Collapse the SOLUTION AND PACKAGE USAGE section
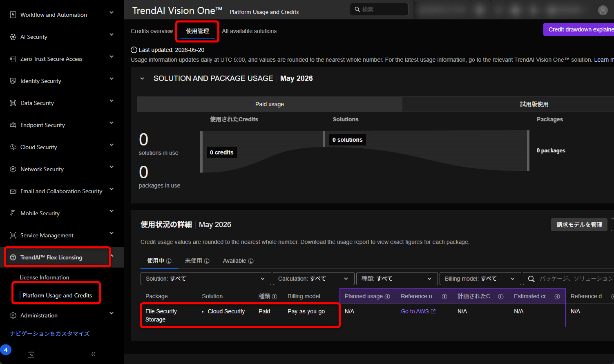 pyautogui.click(x=142, y=78)
